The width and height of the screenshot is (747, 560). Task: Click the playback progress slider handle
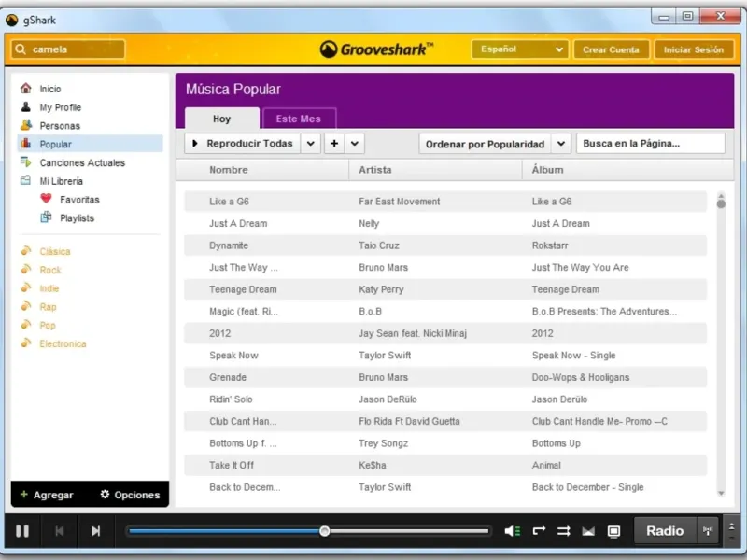point(324,530)
